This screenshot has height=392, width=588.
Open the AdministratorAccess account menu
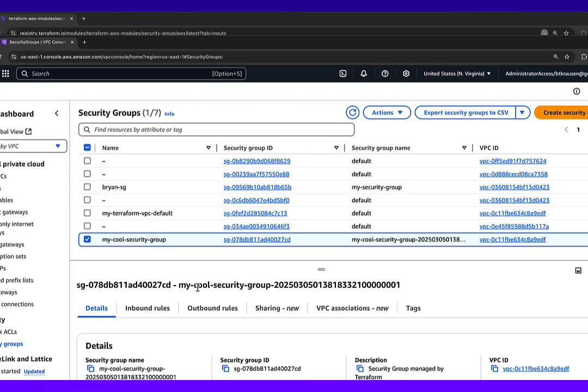pyautogui.click(x=546, y=73)
